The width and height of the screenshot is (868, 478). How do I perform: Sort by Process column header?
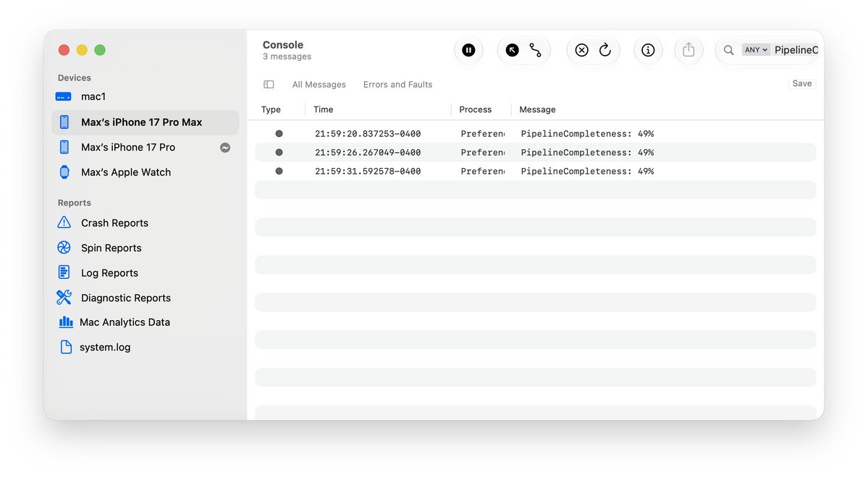pos(475,109)
